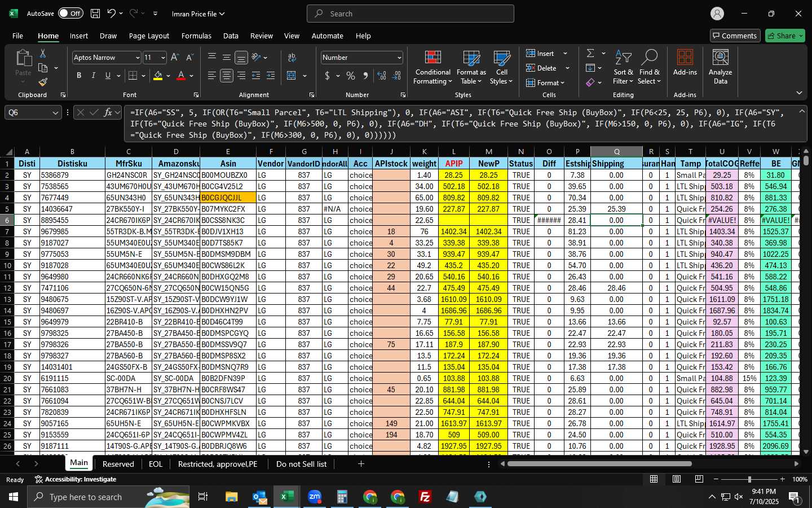Screen dimensions: 812x508
Task: Switch to Page Break Preview icon
Action: point(699,479)
